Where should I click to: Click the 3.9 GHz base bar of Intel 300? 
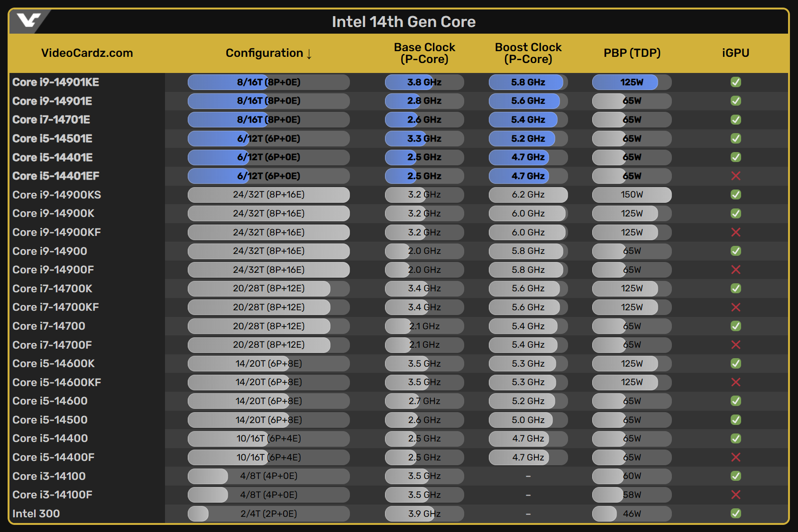click(x=424, y=514)
